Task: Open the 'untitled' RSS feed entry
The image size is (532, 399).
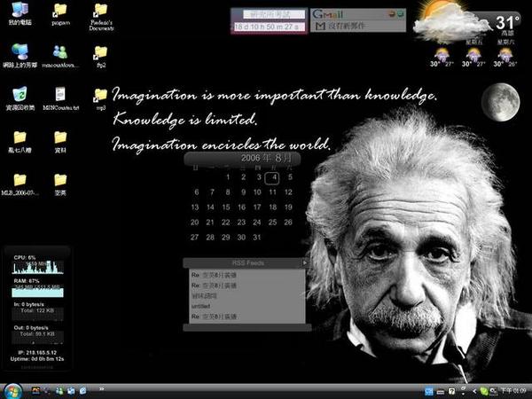Action: [201, 306]
